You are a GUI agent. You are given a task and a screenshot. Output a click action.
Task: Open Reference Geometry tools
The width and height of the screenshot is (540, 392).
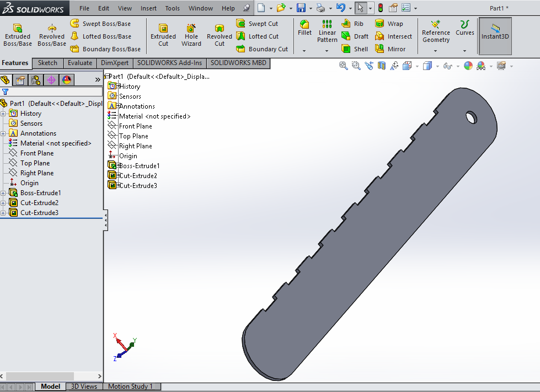click(x=436, y=31)
